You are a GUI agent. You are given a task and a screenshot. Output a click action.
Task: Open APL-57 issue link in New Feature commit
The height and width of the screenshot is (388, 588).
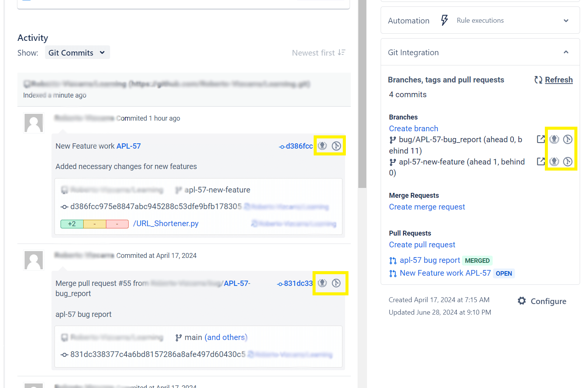129,146
